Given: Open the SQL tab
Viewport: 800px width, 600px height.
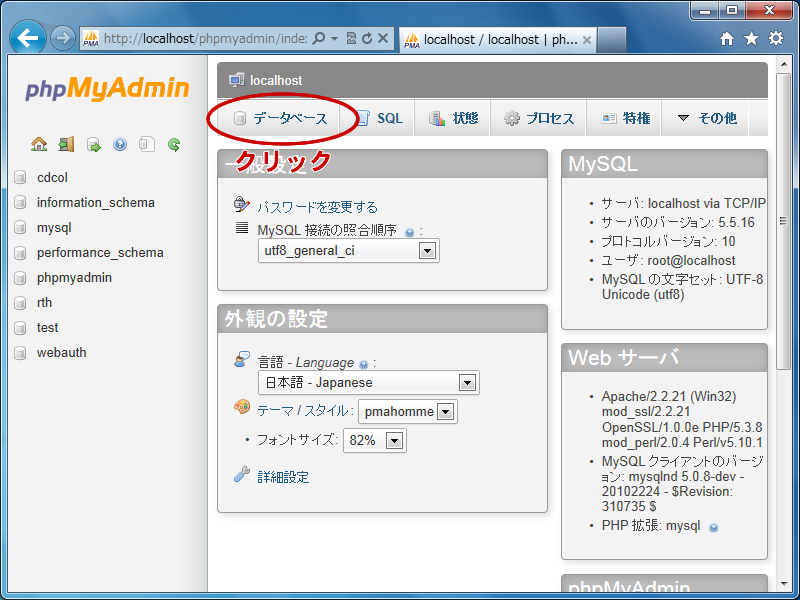Looking at the screenshot, I should click(380, 118).
